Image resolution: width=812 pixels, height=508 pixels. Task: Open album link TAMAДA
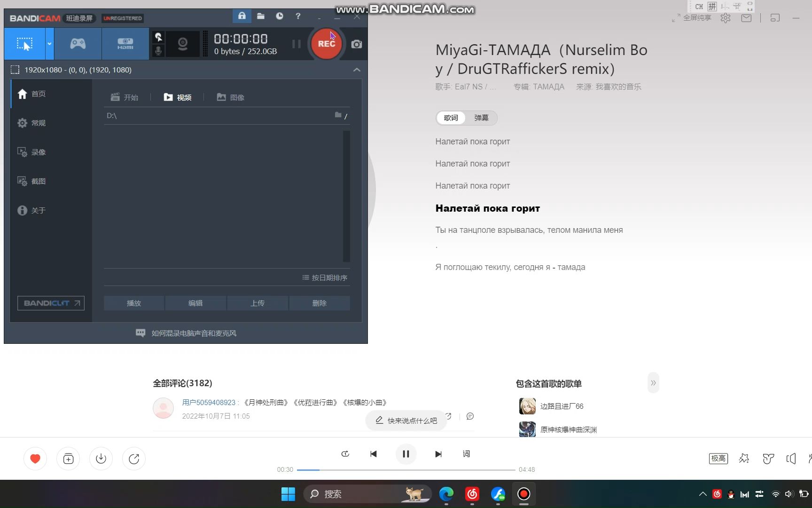(x=548, y=87)
